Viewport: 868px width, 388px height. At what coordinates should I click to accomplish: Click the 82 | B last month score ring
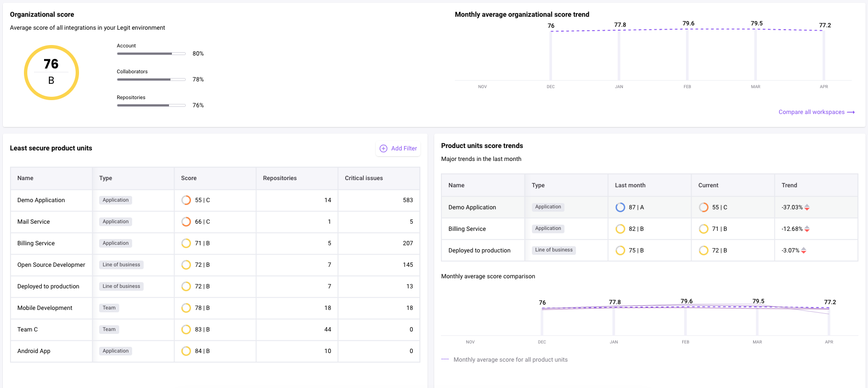tap(620, 229)
